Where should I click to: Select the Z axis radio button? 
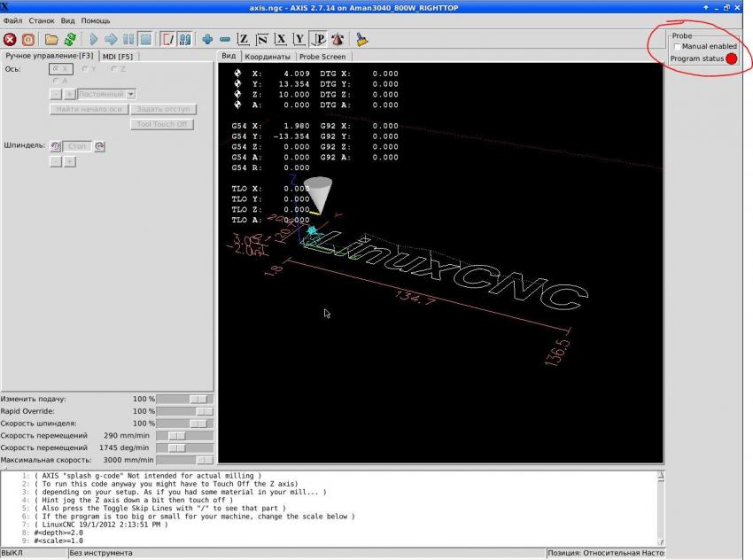pos(113,68)
